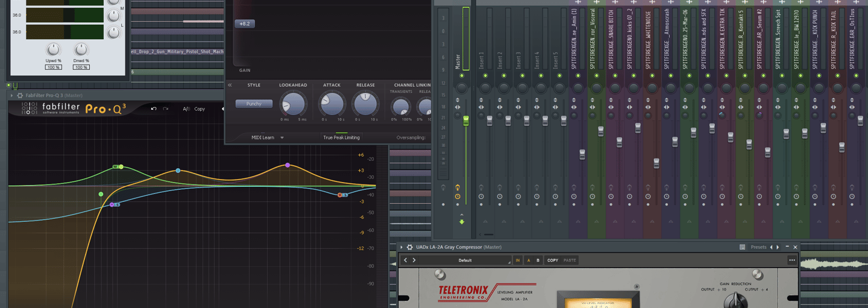The height and width of the screenshot is (308, 868).
Task: Adjust the Dnwd % knob
Action: 81,49
